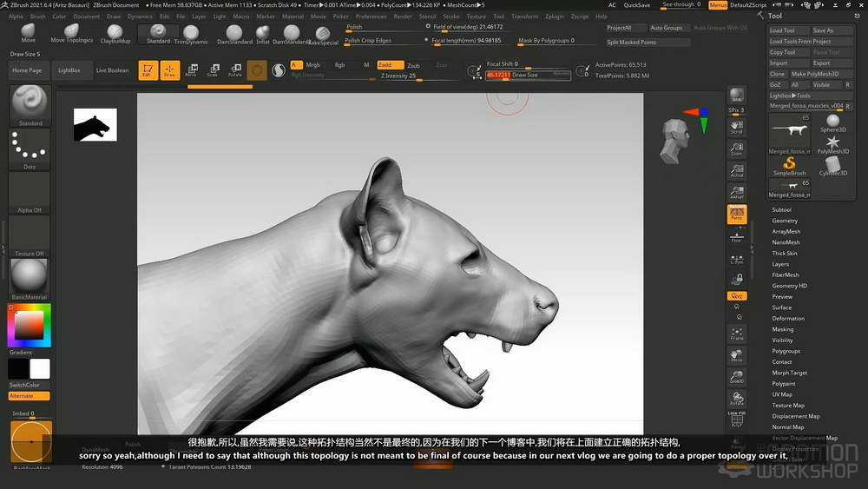Toggle Edit mode button

(x=148, y=70)
